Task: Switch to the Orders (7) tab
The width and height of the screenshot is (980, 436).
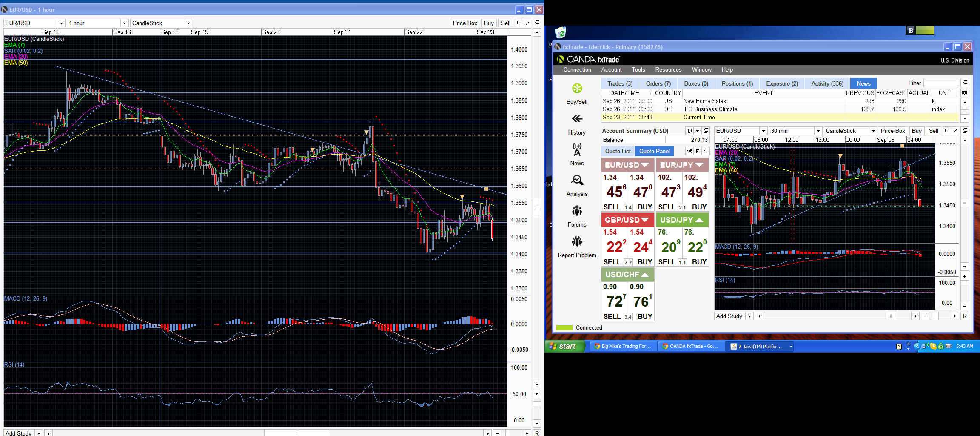Action: [x=658, y=83]
